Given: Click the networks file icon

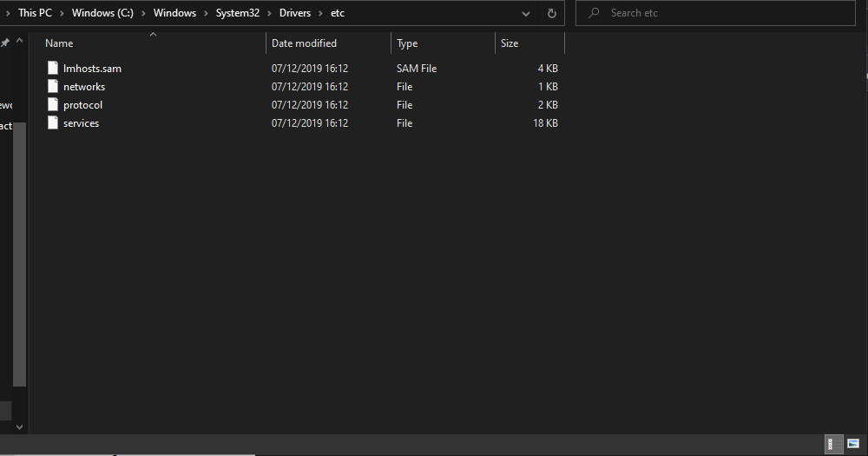Looking at the screenshot, I should click(53, 87).
